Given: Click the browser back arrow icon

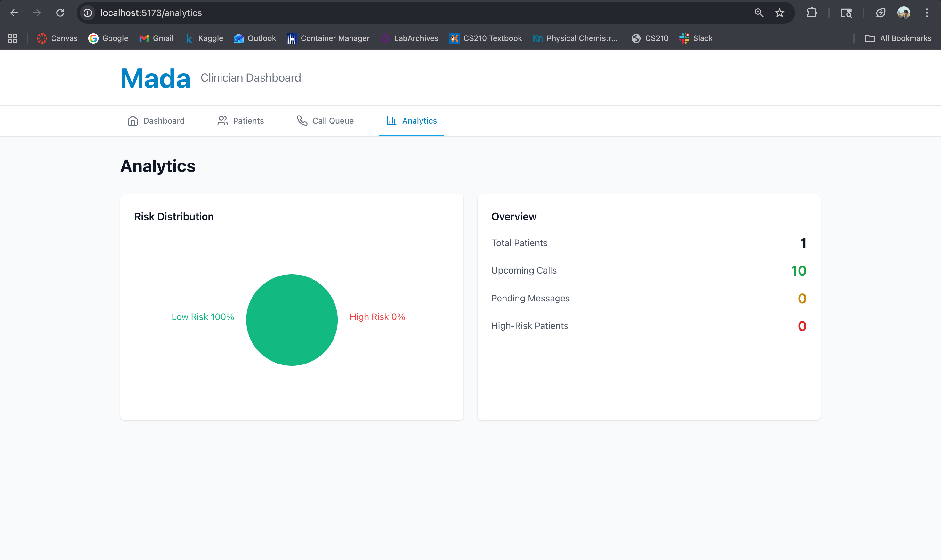Looking at the screenshot, I should coord(14,13).
